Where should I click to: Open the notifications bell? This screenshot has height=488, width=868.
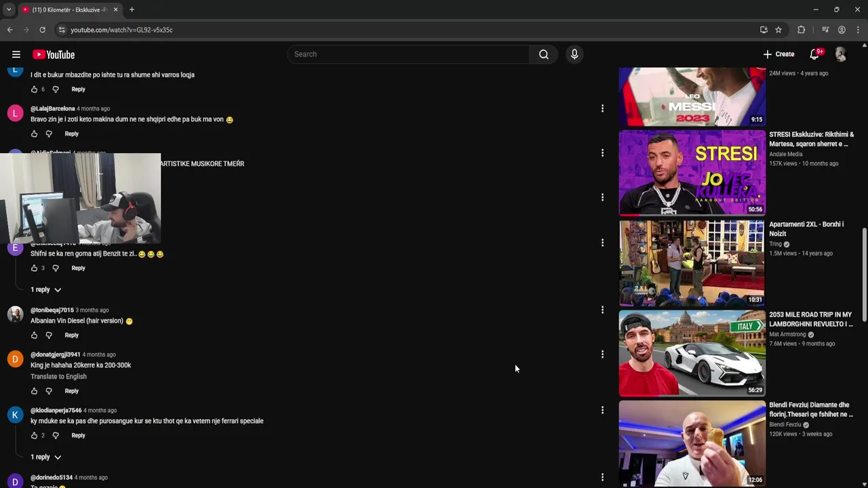[x=815, y=54]
